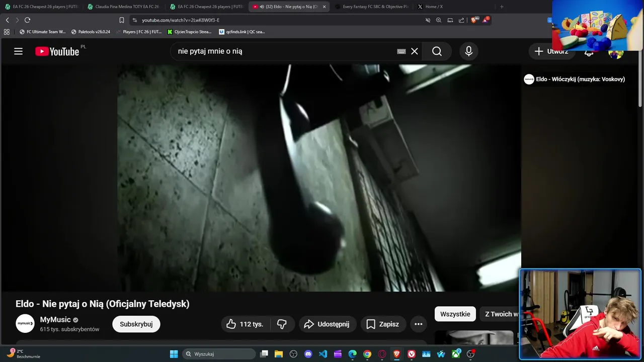644x362 pixels.
Task: Open the Utwórz create menu
Action: 551,51
